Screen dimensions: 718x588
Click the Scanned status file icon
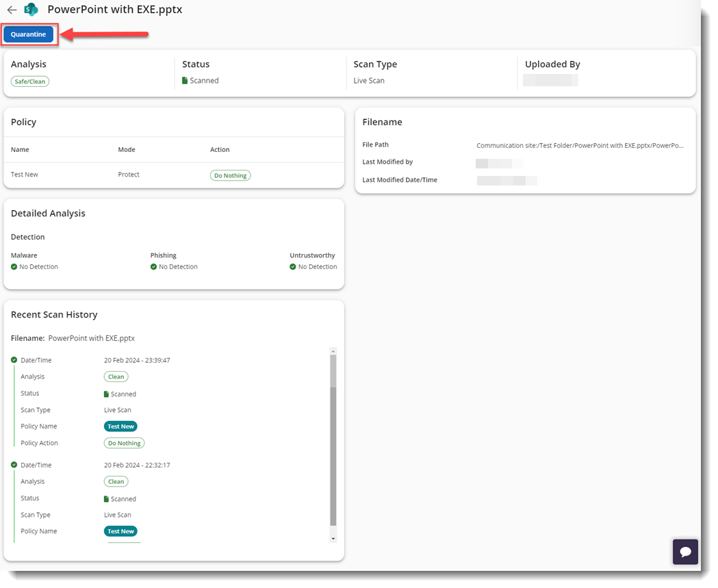(x=185, y=81)
